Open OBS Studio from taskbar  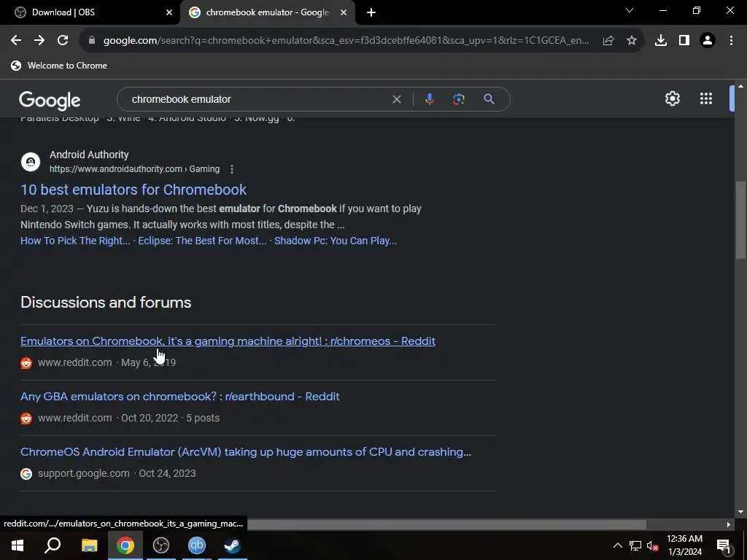click(x=161, y=545)
